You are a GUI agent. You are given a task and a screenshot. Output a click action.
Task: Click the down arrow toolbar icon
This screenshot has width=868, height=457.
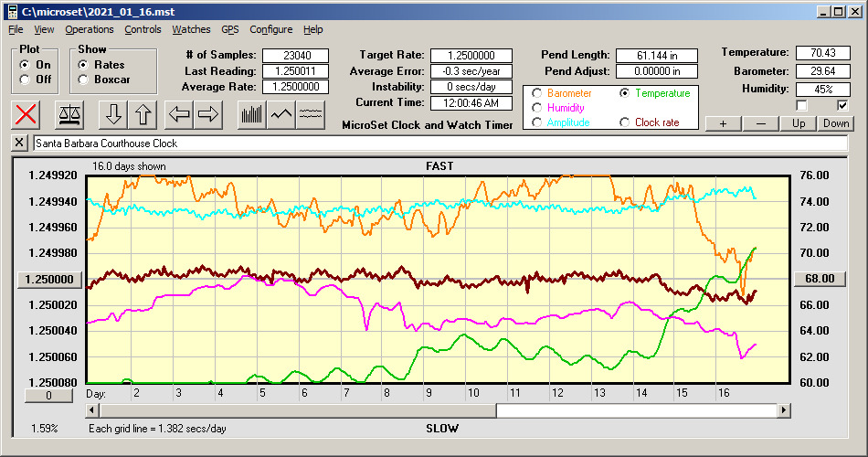[x=113, y=114]
